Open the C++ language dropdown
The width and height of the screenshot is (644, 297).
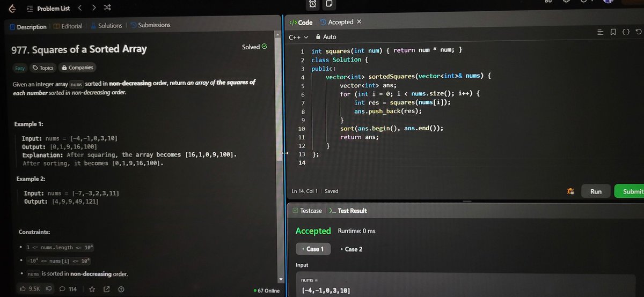(299, 38)
